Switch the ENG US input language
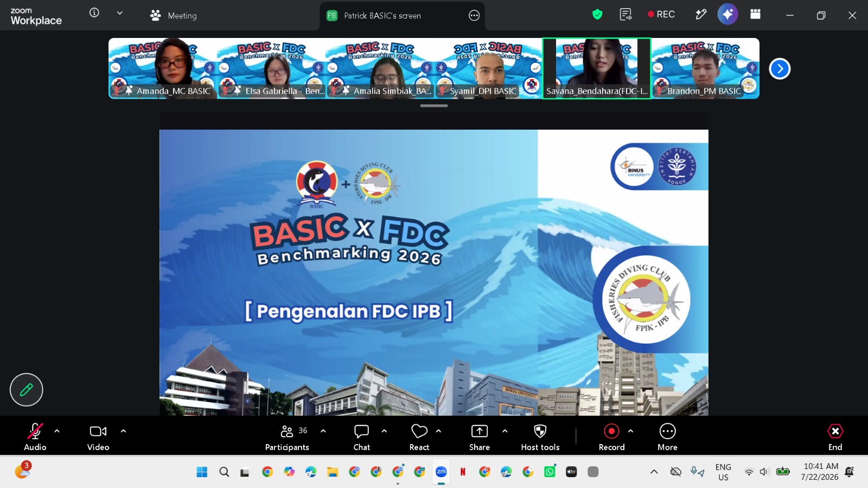This screenshot has width=868, height=488. pos(723,472)
